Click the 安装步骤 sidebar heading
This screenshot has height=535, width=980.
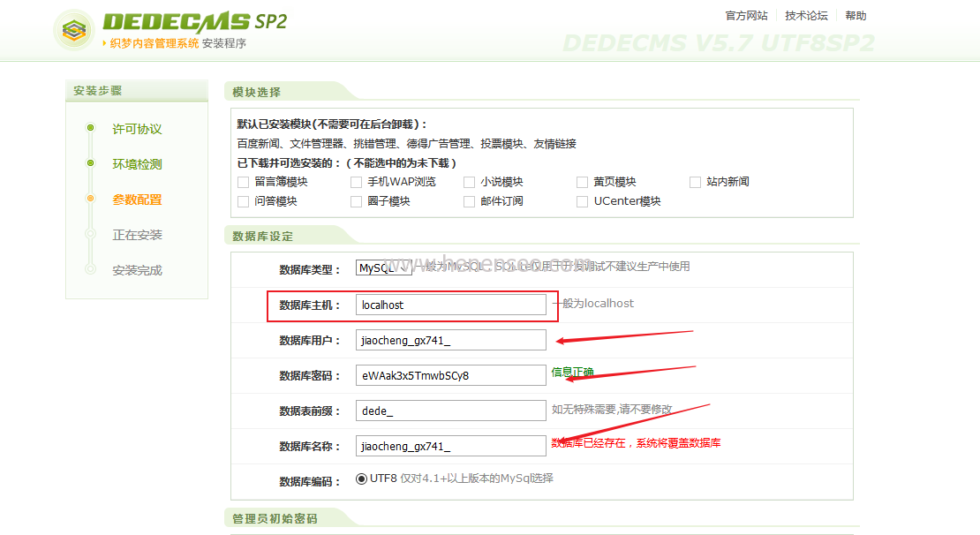97,91
